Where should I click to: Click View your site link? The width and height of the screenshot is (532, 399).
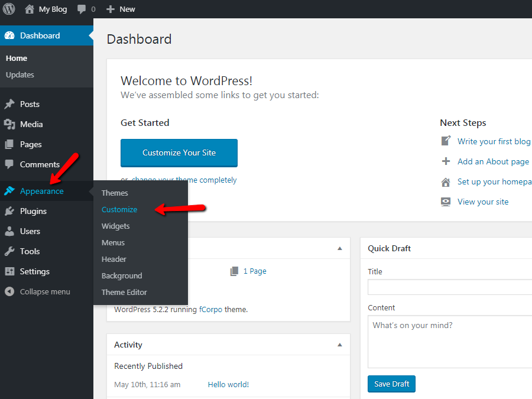click(483, 202)
